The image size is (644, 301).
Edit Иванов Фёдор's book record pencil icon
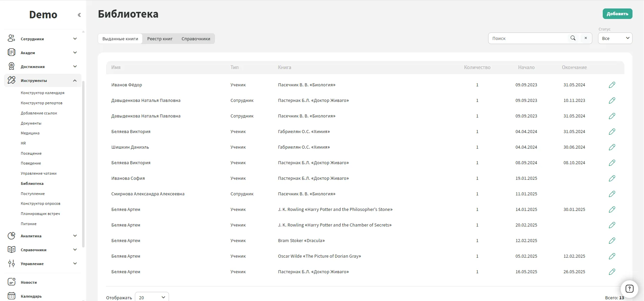(612, 85)
